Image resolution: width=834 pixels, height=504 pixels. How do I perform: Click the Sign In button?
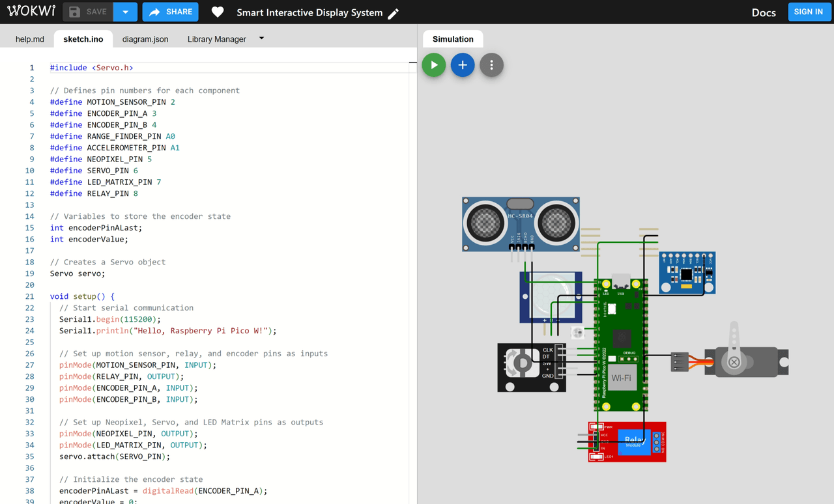coord(809,12)
